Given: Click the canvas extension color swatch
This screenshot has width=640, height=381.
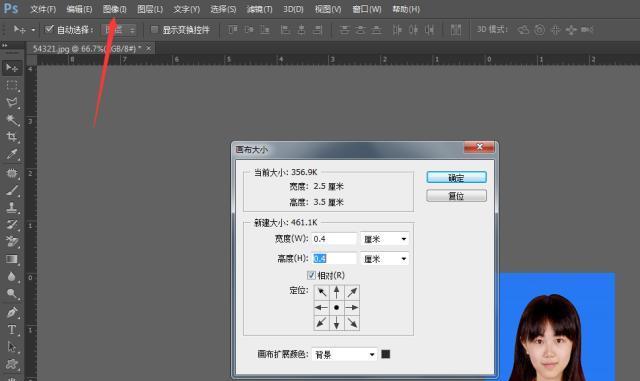Looking at the screenshot, I should click(385, 354).
